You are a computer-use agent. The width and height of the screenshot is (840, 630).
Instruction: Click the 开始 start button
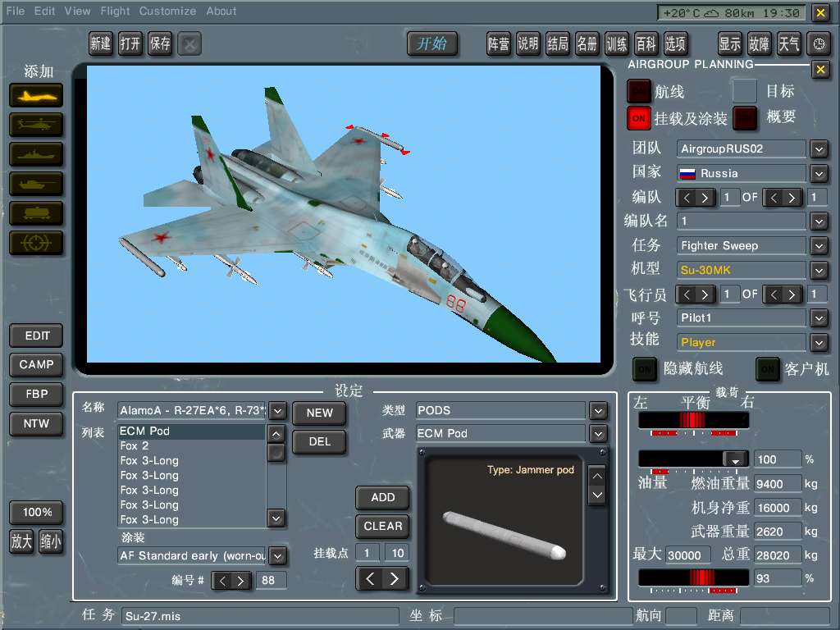pyautogui.click(x=431, y=43)
